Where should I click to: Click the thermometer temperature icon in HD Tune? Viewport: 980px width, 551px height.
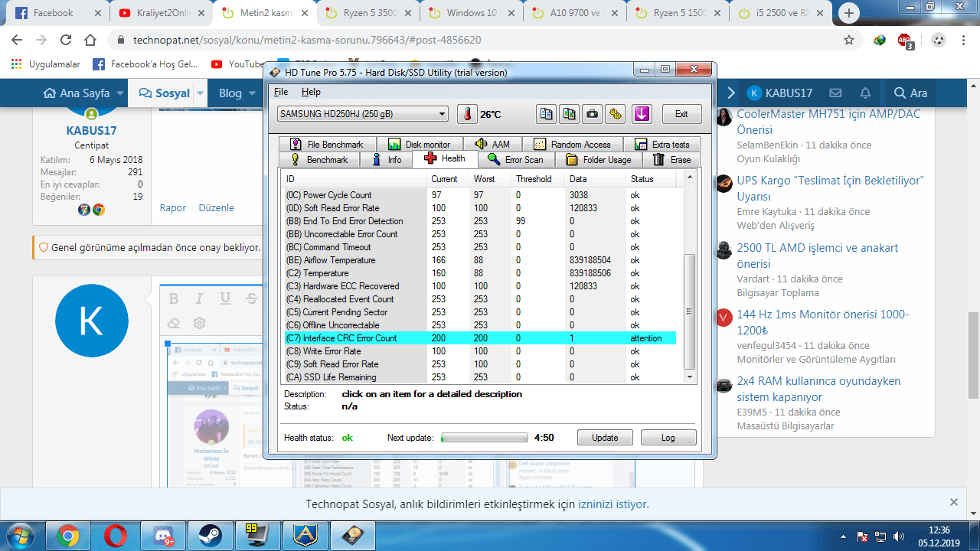pos(467,114)
